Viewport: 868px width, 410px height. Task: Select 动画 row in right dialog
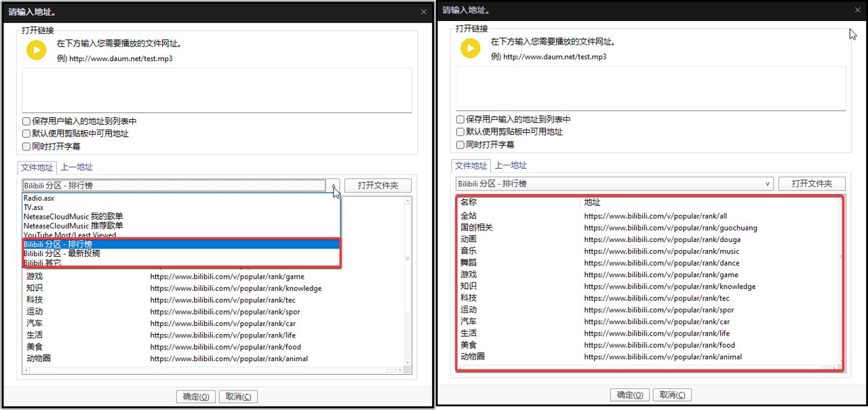pos(648,239)
